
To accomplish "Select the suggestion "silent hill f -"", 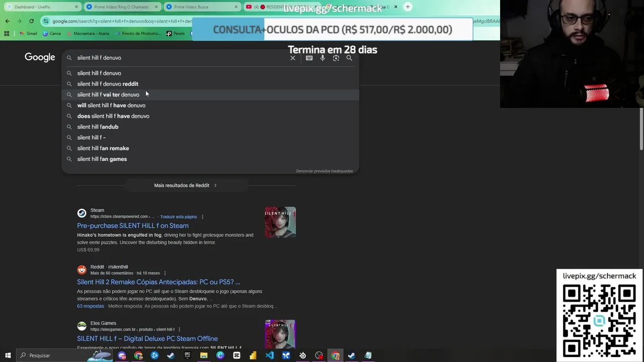I will [210, 138].
